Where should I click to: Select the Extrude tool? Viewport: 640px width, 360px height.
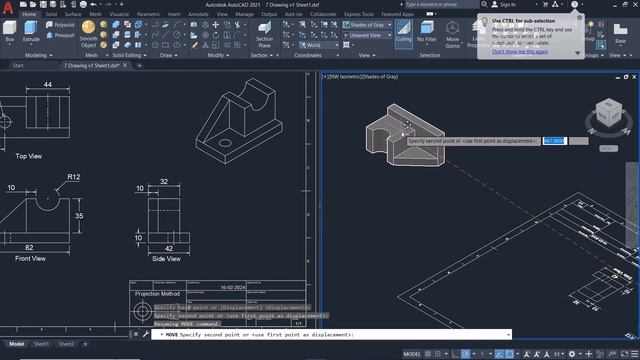(31, 32)
